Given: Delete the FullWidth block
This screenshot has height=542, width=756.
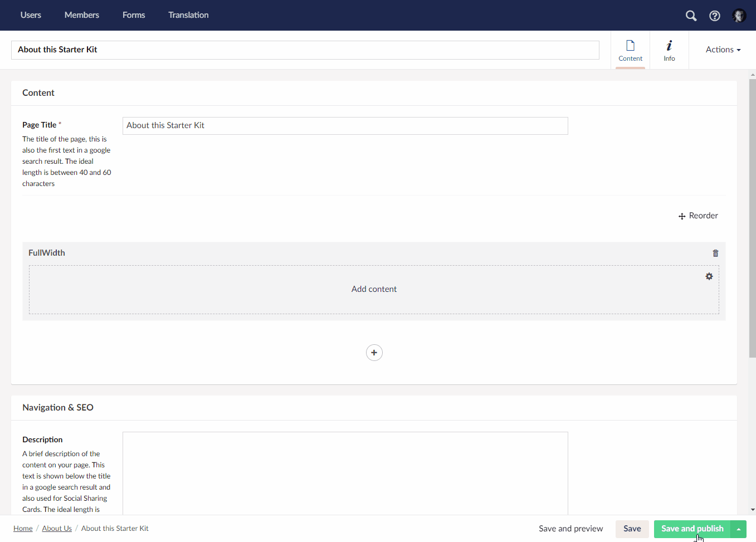Looking at the screenshot, I should click(x=715, y=253).
